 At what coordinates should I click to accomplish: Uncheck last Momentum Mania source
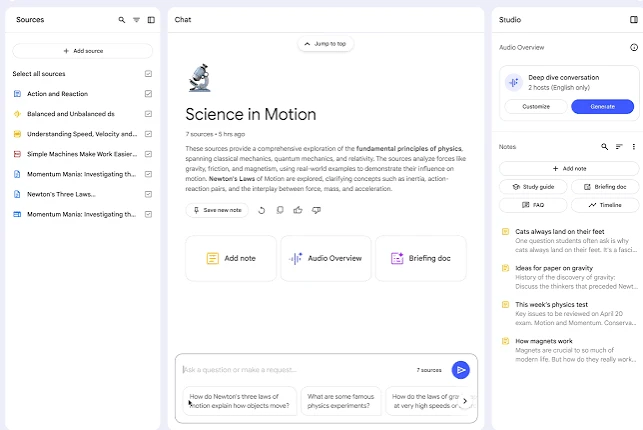click(x=148, y=214)
